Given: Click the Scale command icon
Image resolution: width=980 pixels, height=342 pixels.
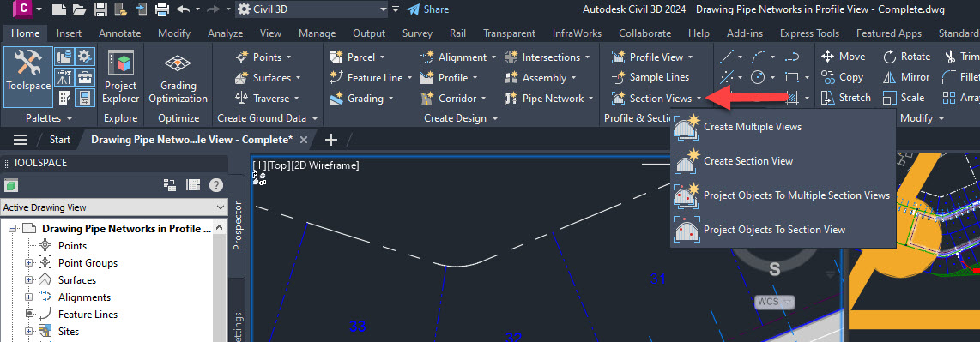Looking at the screenshot, I should (x=889, y=98).
